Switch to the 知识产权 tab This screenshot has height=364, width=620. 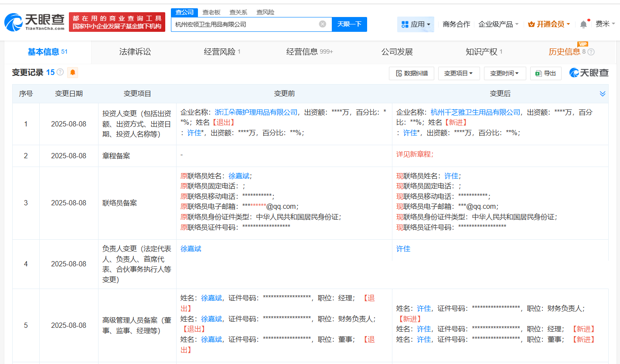pyautogui.click(x=481, y=52)
